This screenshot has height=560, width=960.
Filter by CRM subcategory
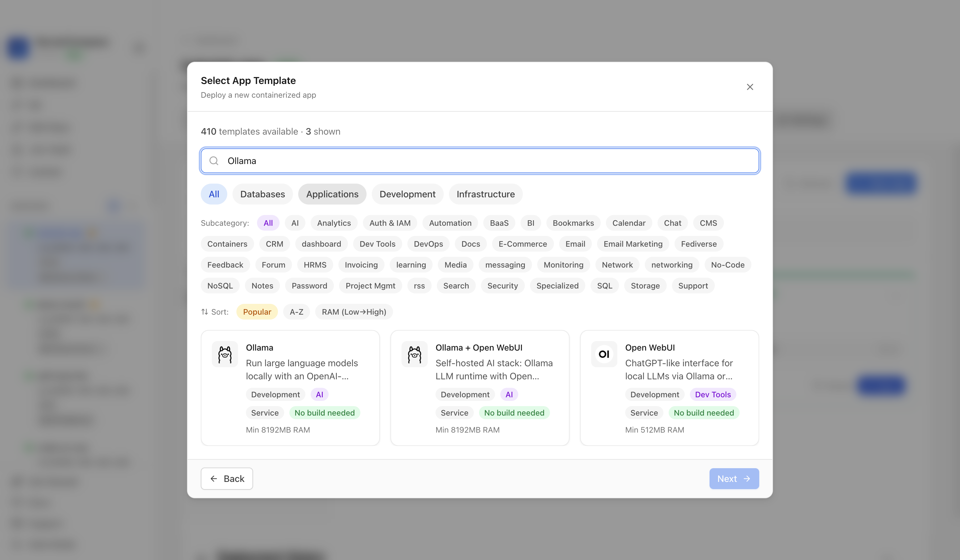[274, 244]
